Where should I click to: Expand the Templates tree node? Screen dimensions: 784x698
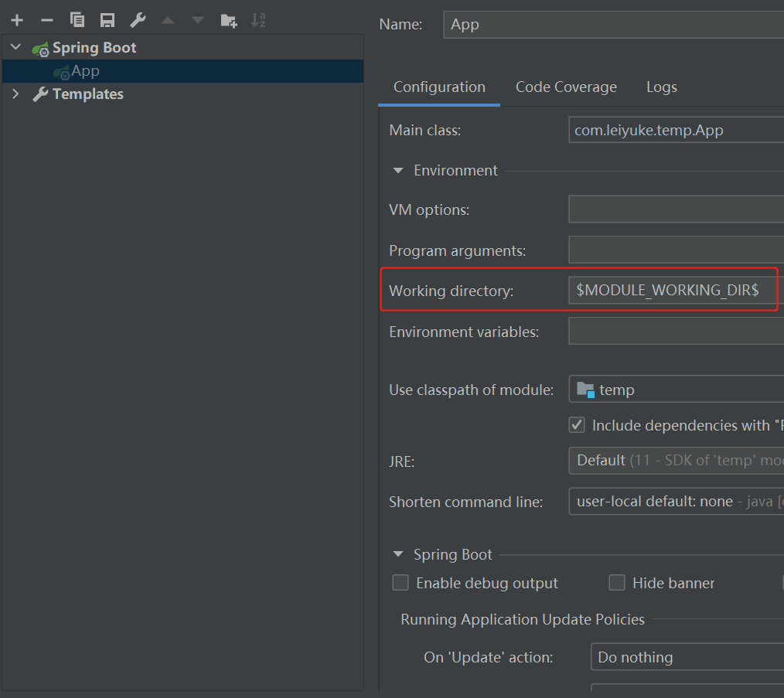coord(15,94)
